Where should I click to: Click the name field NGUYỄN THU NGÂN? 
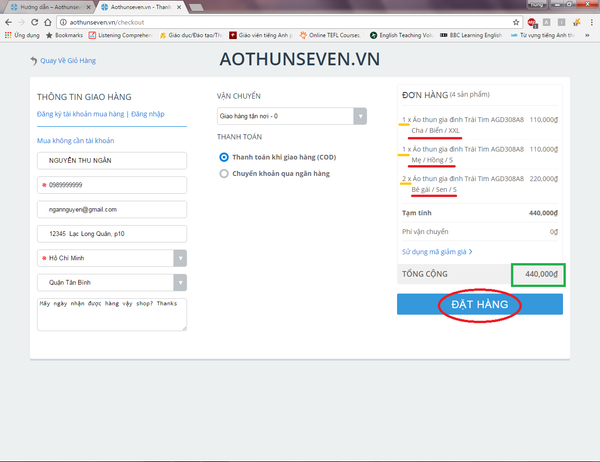(112, 160)
